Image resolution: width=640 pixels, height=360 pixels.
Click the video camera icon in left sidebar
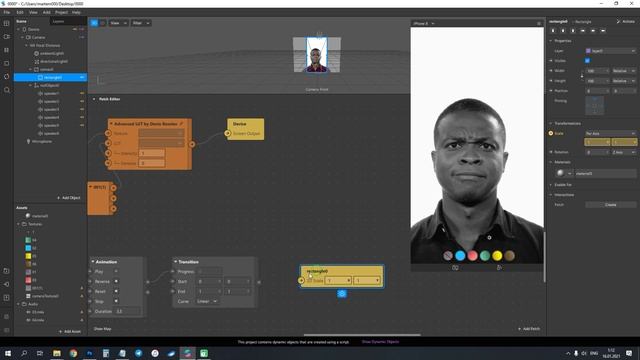7,37
